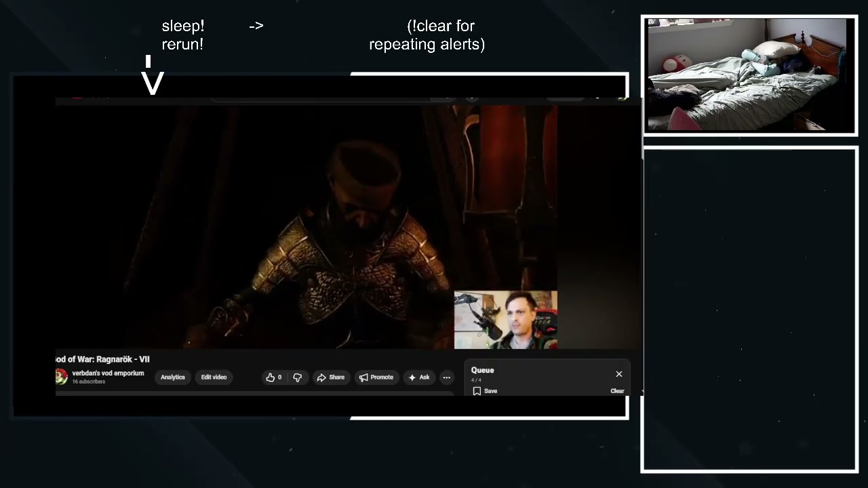The image size is (868, 488).
Task: Click the video title 'God of War: Ragnarök - VII'
Action: [x=102, y=359]
